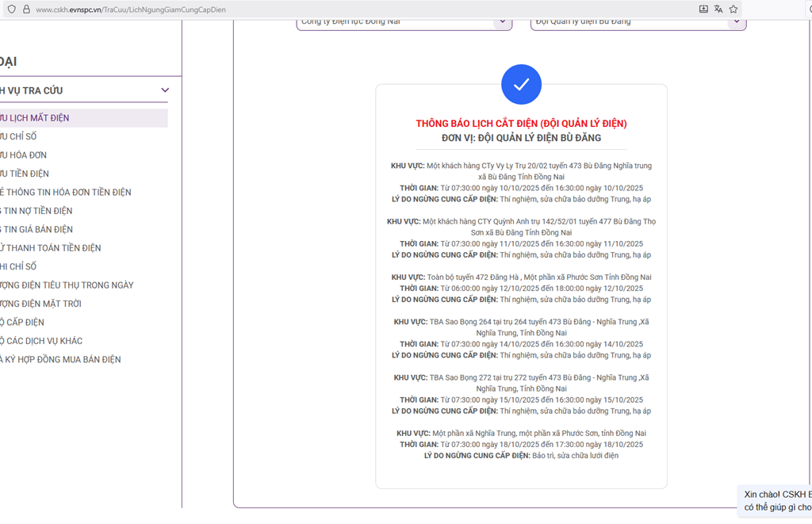Open the Điện mặt trời menu entry

coord(41,304)
